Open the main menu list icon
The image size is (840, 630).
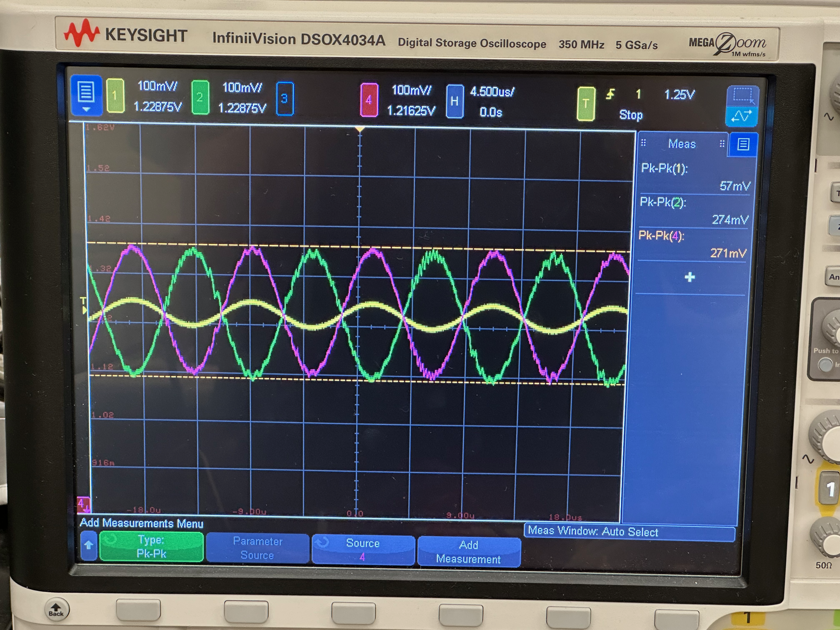click(86, 95)
